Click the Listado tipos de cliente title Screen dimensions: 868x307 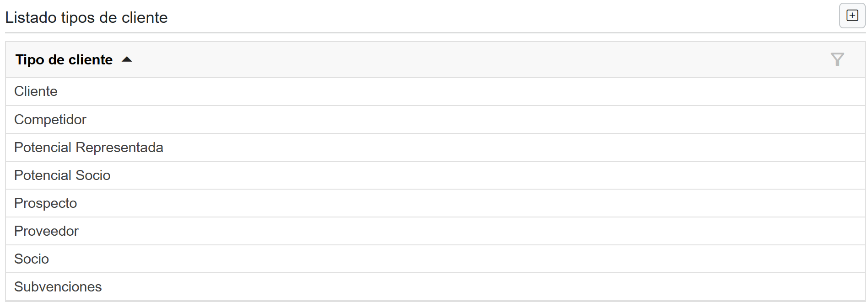point(86,17)
